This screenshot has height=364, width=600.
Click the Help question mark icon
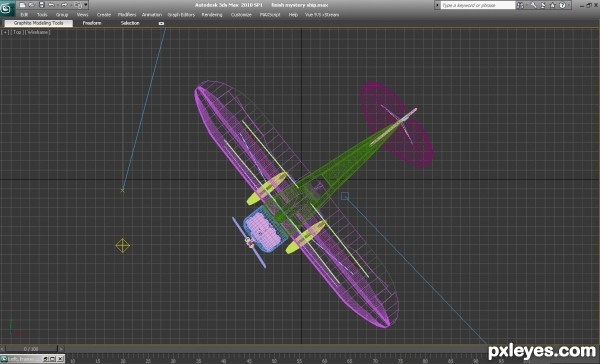point(562,5)
